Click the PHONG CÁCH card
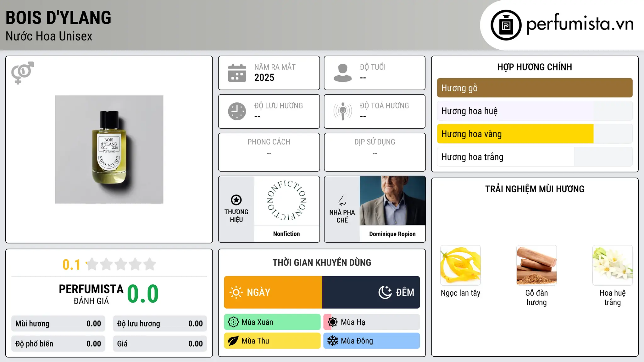The height and width of the screenshot is (362, 644). (x=269, y=152)
